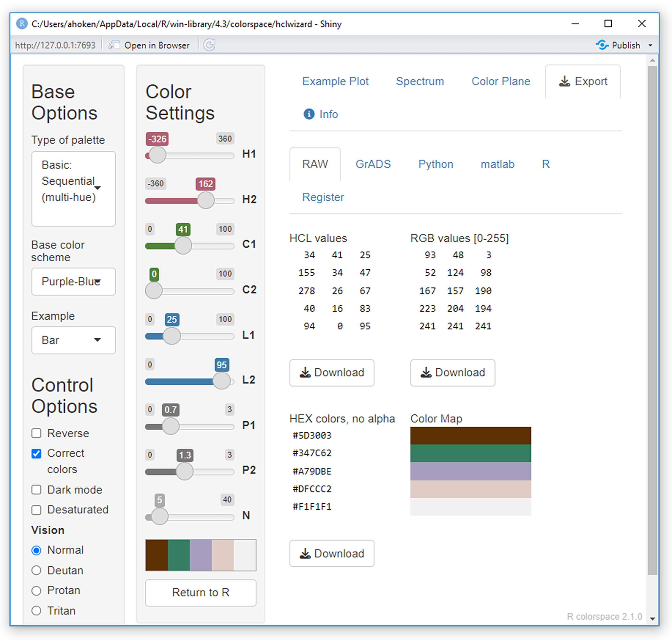Click the Export tab download icon
This screenshot has width=672, height=641.
[x=564, y=81]
